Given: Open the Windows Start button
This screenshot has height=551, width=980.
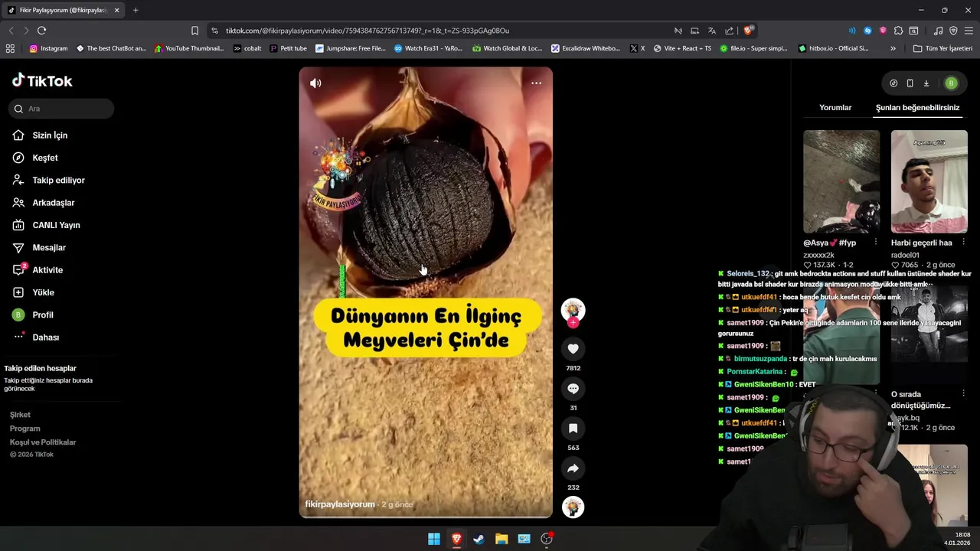Looking at the screenshot, I should tap(434, 539).
